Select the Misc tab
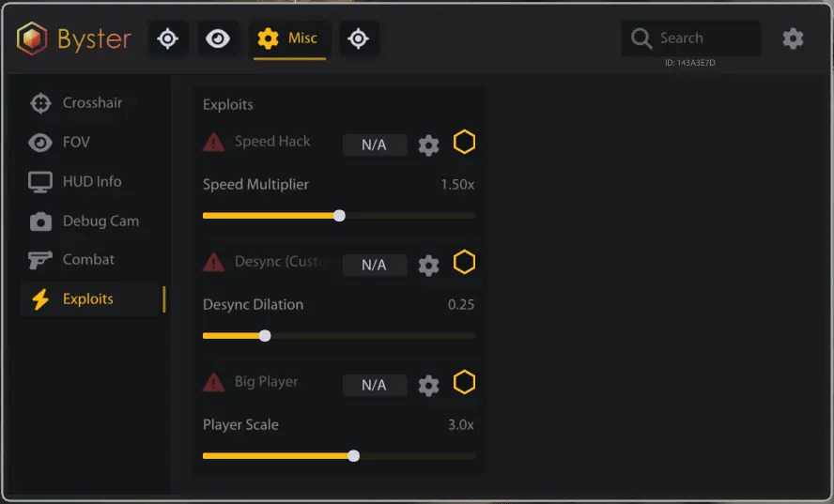 (289, 38)
